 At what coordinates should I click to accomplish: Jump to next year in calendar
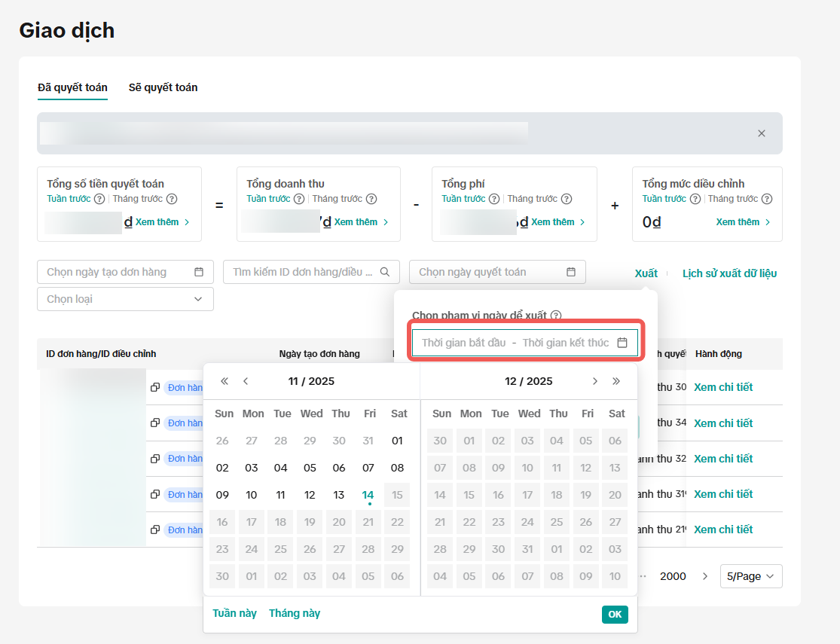tap(616, 381)
